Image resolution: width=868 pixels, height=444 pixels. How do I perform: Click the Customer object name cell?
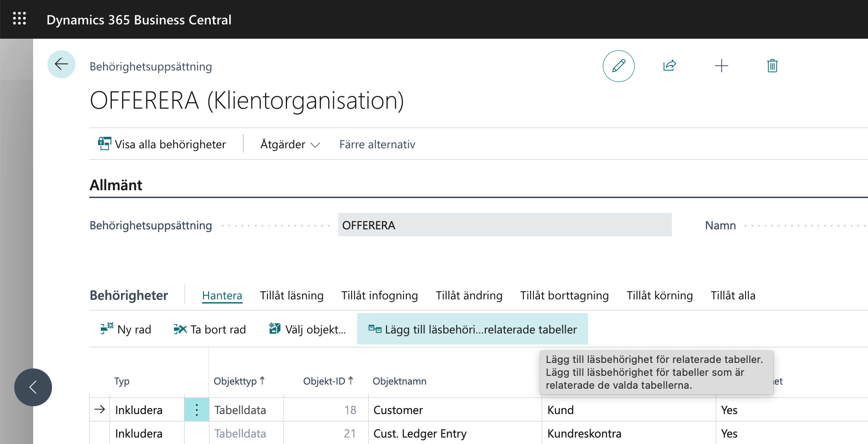pyautogui.click(x=455, y=409)
